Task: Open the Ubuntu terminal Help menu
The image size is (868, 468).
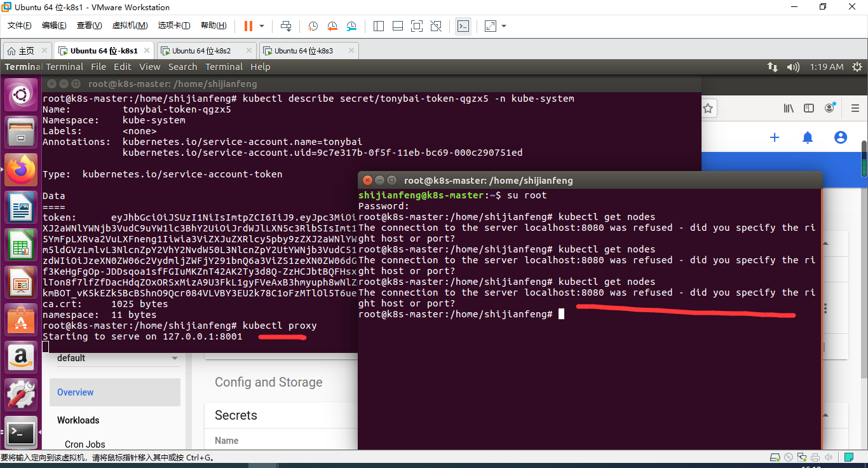Action: coord(261,67)
